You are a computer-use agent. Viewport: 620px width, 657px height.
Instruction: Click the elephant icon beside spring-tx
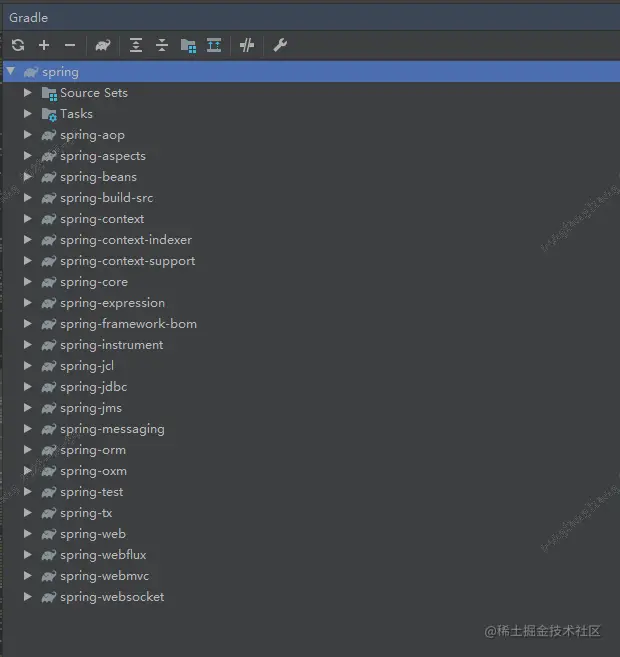tap(49, 513)
